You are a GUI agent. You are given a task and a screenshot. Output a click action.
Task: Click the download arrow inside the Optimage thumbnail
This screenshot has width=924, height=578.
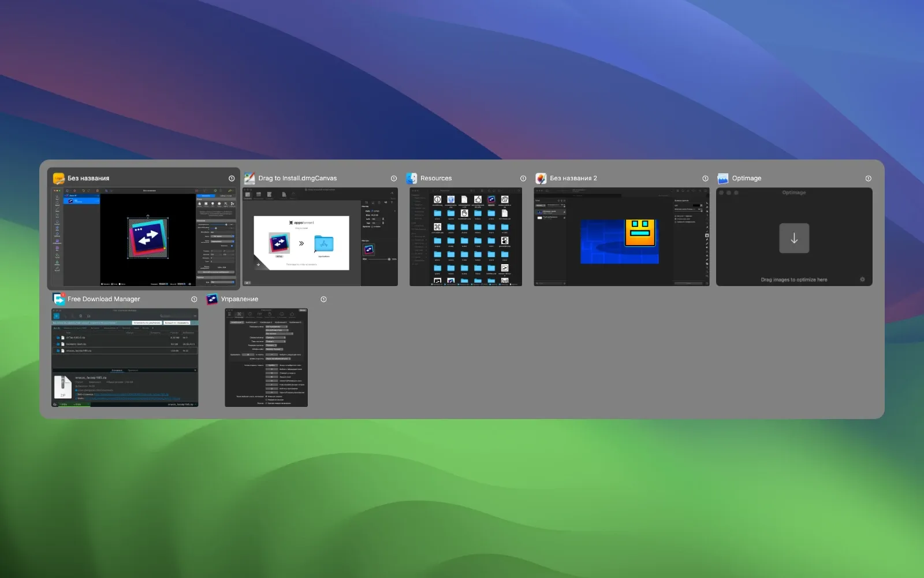click(794, 238)
